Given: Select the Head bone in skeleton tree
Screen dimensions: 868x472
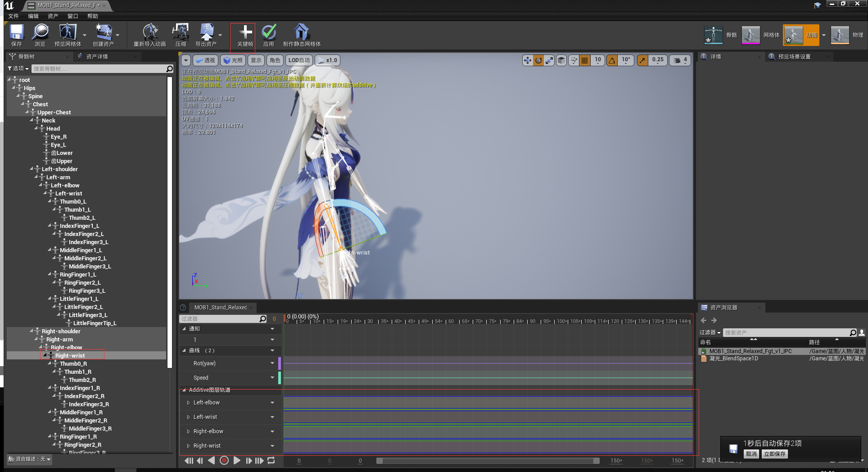Looking at the screenshot, I should [53, 129].
